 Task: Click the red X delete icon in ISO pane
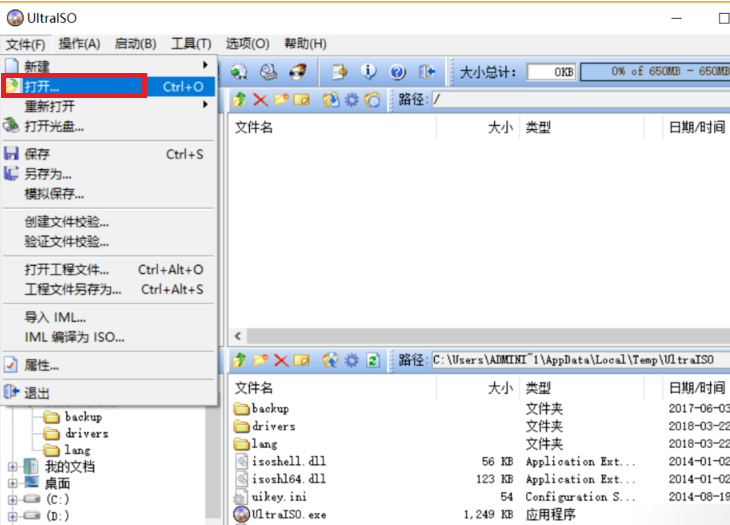[x=260, y=99]
